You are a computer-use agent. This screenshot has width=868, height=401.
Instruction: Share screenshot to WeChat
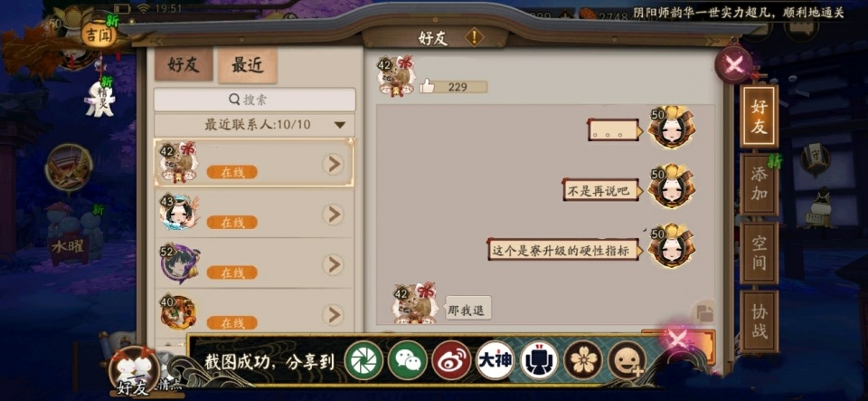(x=408, y=360)
